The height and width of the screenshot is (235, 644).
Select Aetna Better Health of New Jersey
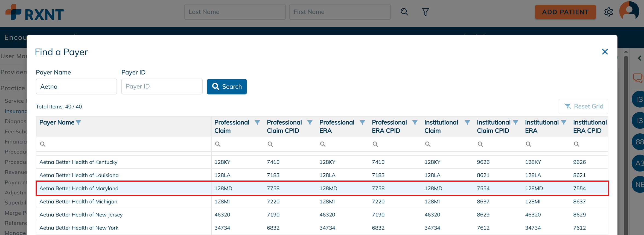(x=81, y=214)
